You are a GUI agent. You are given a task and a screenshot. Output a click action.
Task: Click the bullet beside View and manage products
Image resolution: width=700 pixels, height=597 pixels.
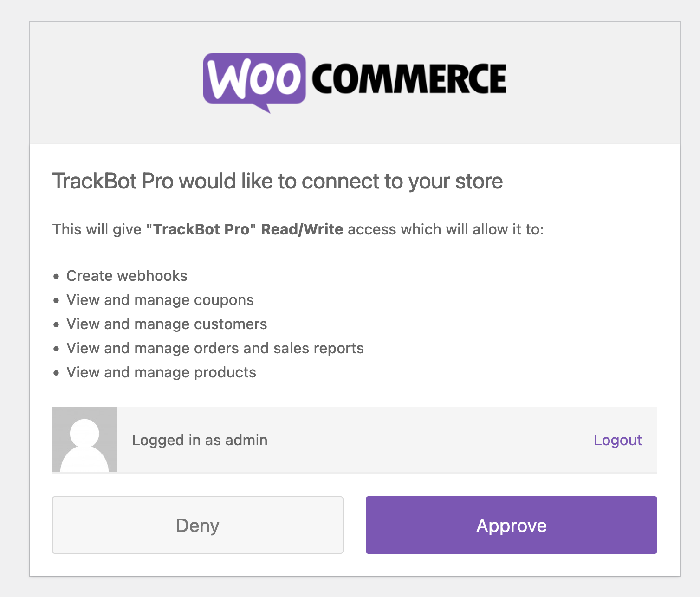point(56,373)
